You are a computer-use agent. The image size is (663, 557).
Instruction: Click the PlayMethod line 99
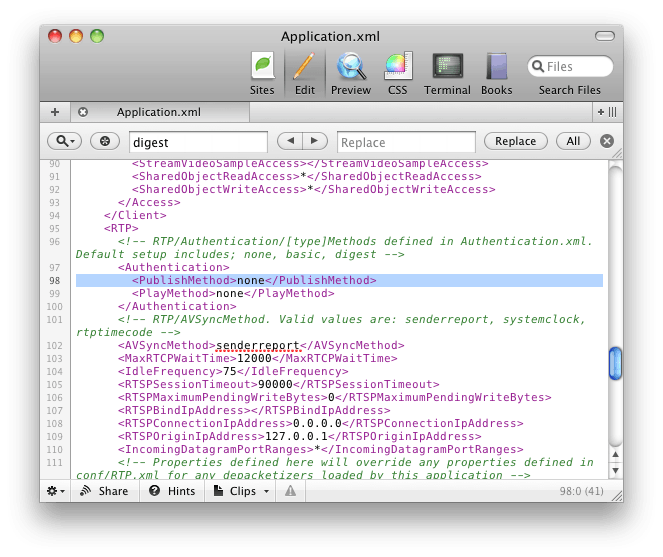pyautogui.click(x=233, y=294)
